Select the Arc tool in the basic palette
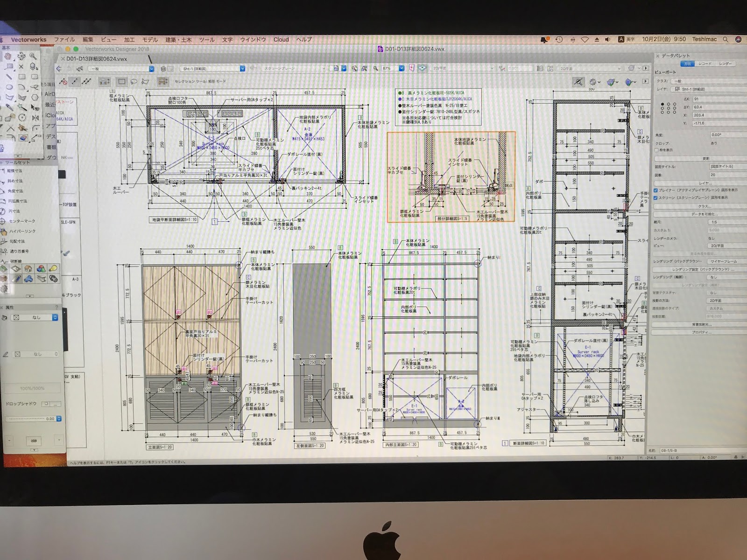Image resolution: width=747 pixels, height=560 pixels. 21,87
